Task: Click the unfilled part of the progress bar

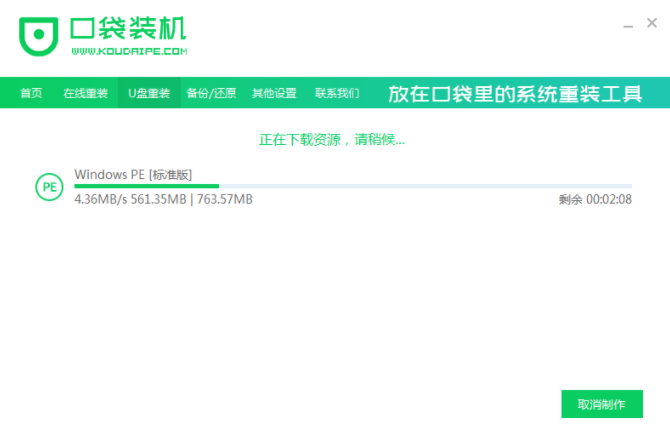Action: 425,186
